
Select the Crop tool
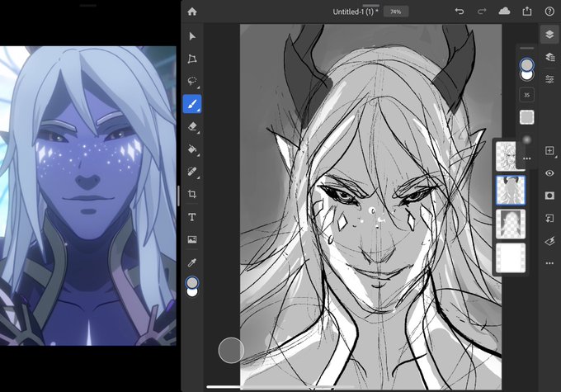coord(192,194)
